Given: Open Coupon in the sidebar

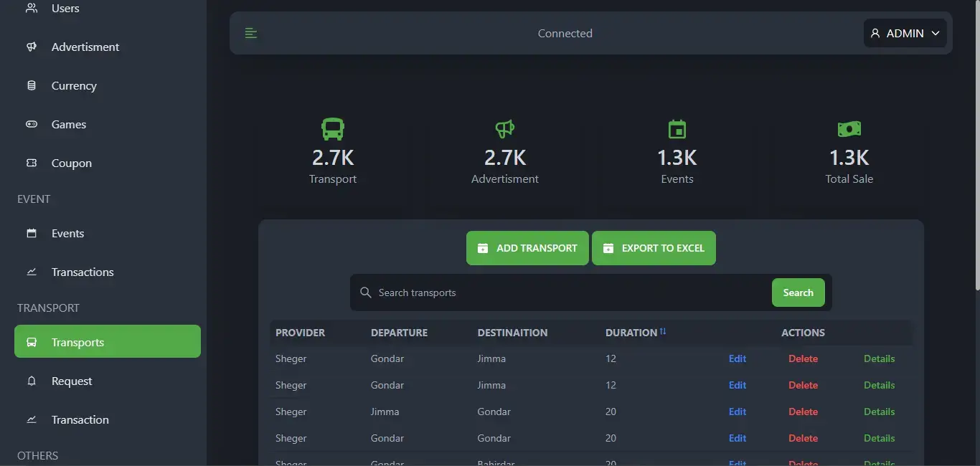Looking at the screenshot, I should [71, 163].
